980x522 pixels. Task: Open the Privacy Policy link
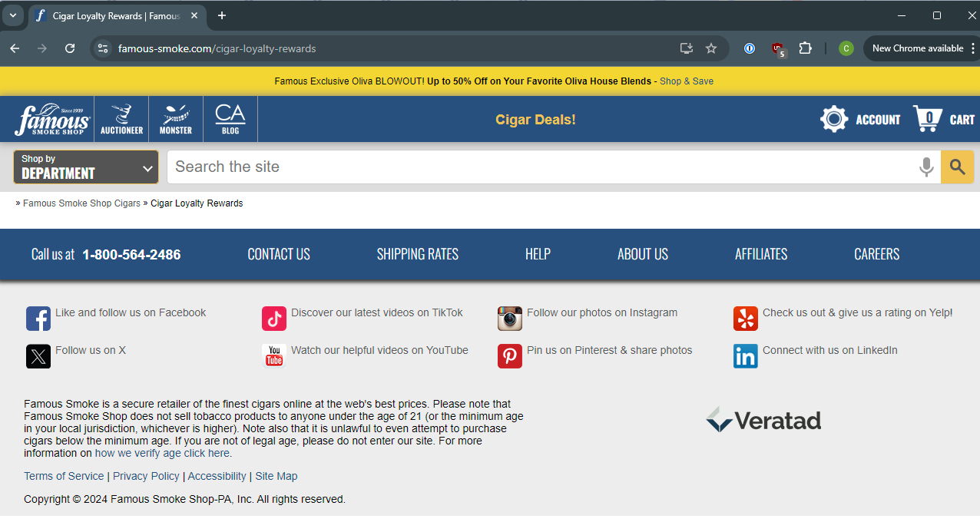(146, 476)
